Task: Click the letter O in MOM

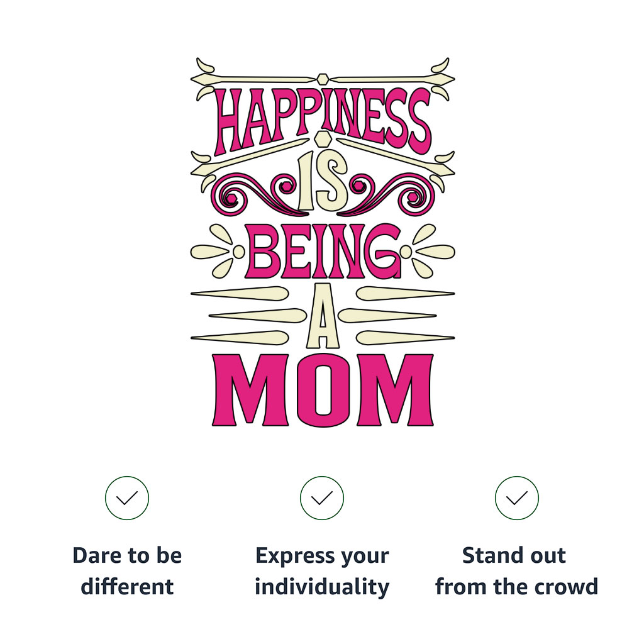Action: click(x=323, y=389)
